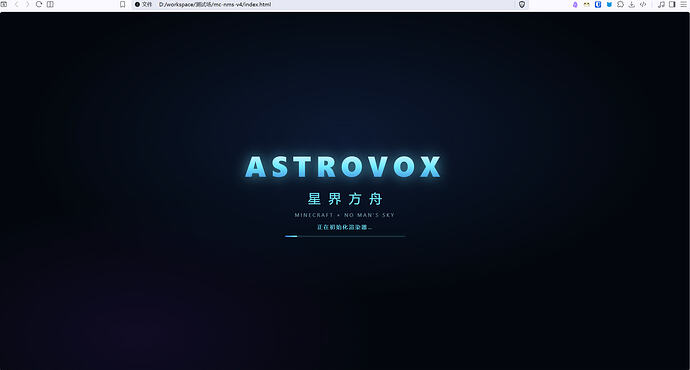
Task: Open the music note playlist icon
Action: click(x=661, y=4)
